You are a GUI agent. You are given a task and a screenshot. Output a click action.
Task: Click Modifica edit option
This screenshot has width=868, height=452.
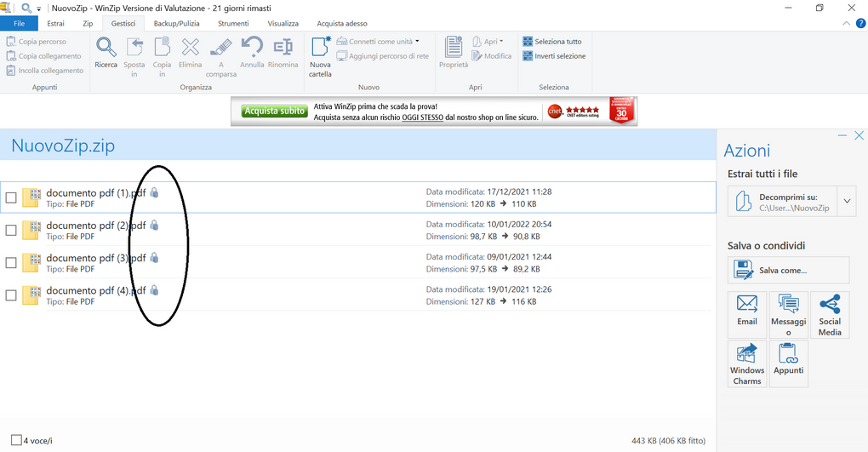point(492,56)
